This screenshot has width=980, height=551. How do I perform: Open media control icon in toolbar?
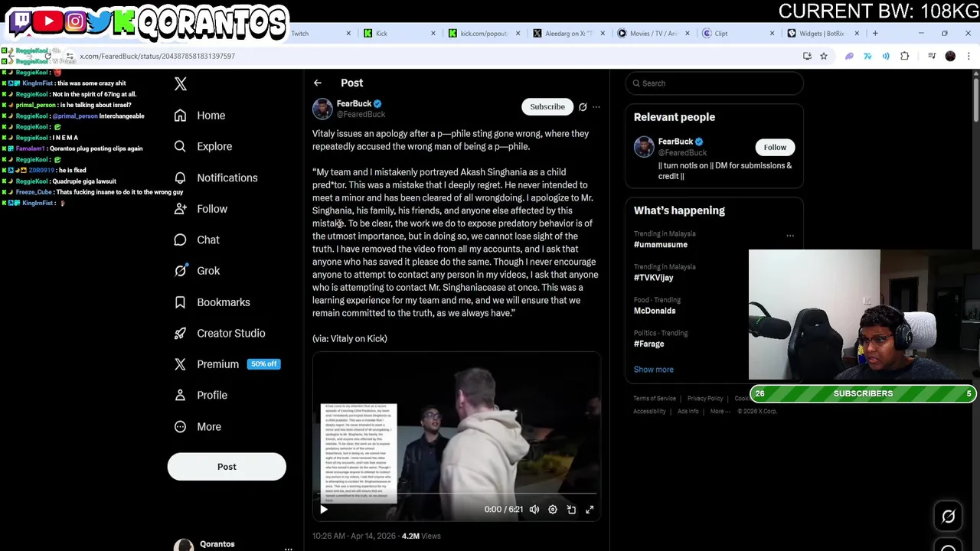(x=932, y=56)
